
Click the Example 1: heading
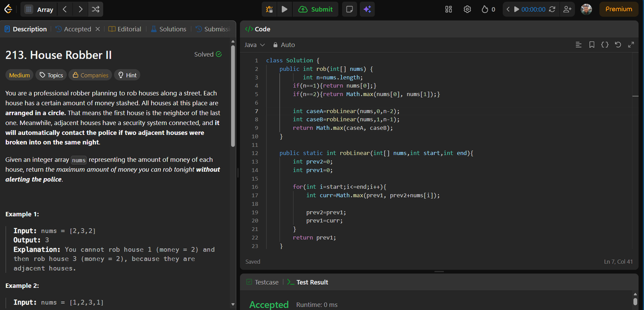coord(22,214)
